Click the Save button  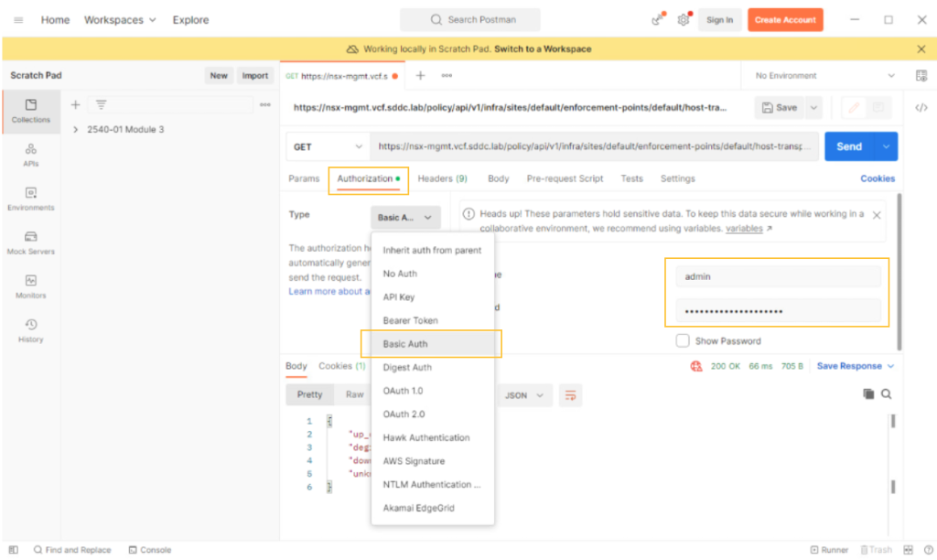click(780, 108)
